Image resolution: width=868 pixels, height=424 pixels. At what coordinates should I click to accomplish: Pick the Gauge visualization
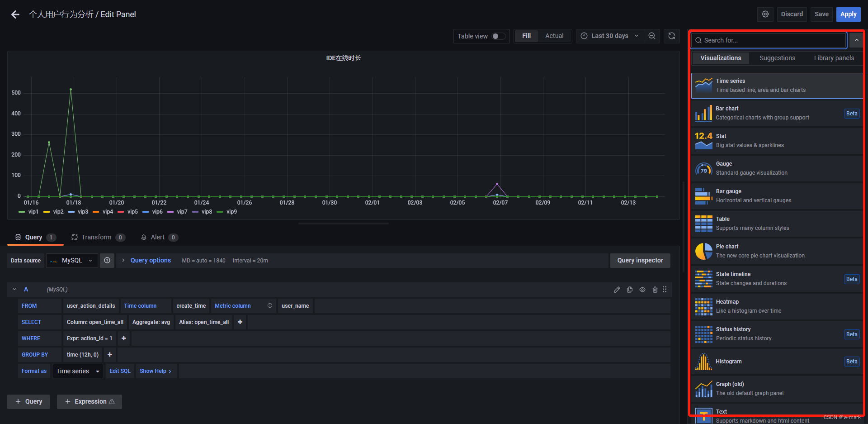pyautogui.click(x=769, y=168)
